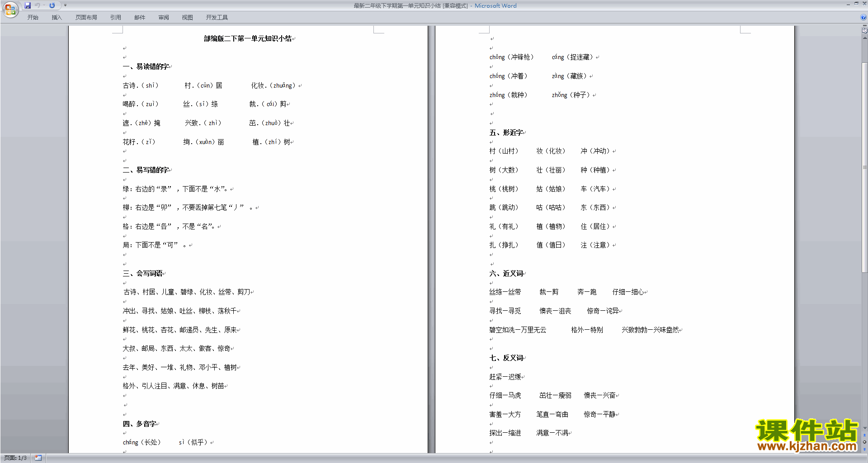This screenshot has width=868, height=463.
Task: Click the document title 部编版二下第一单元知识小结
Action: click(x=248, y=39)
